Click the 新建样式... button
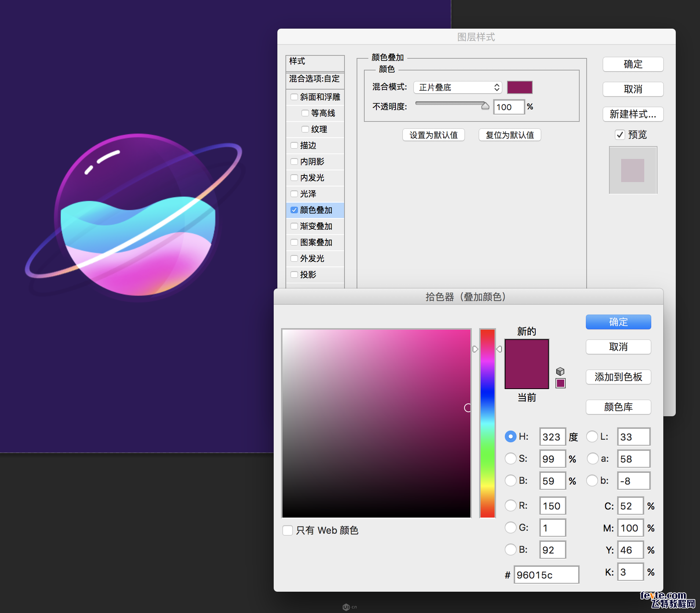 633,114
